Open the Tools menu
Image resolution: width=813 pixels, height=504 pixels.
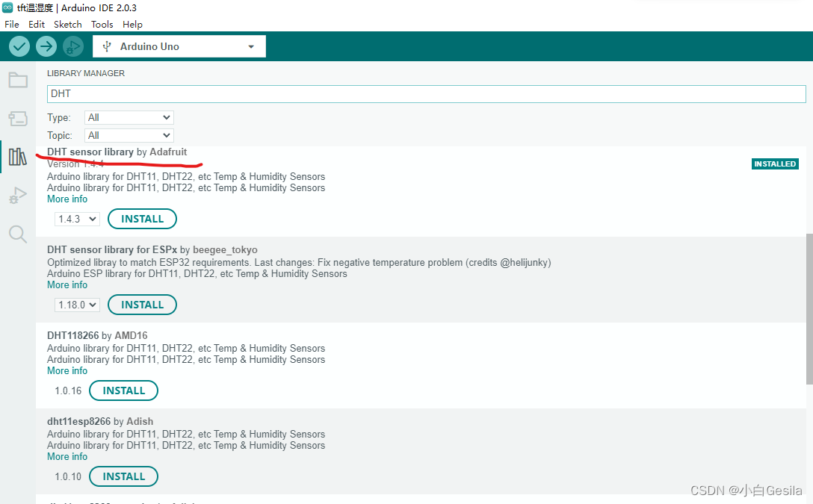coord(102,25)
